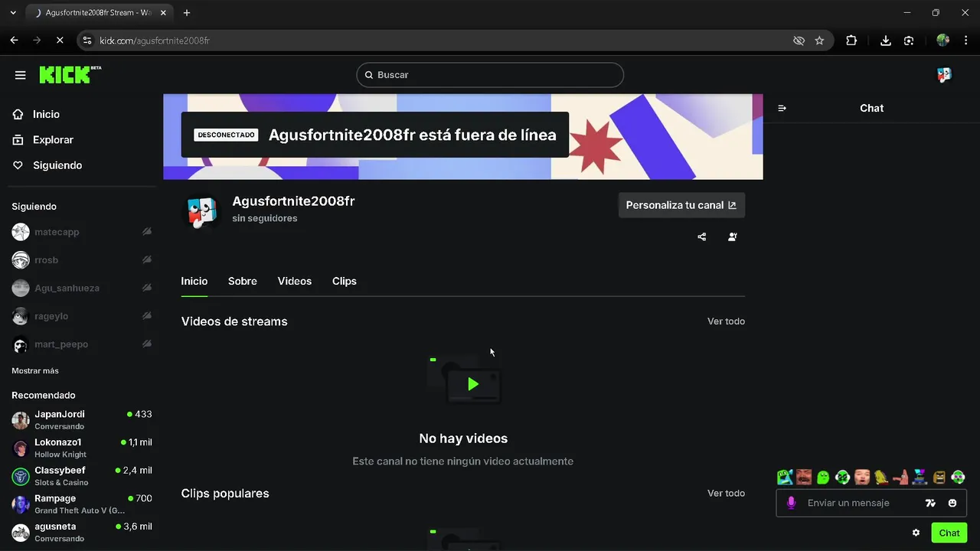The height and width of the screenshot is (551, 980).
Task: Open recommended channel agusneta
Action: [82, 533]
